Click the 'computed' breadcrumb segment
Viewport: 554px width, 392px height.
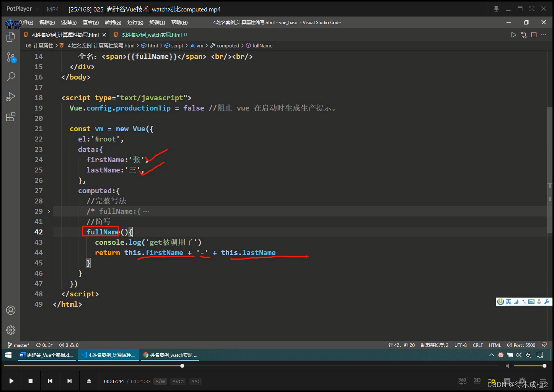(228, 46)
